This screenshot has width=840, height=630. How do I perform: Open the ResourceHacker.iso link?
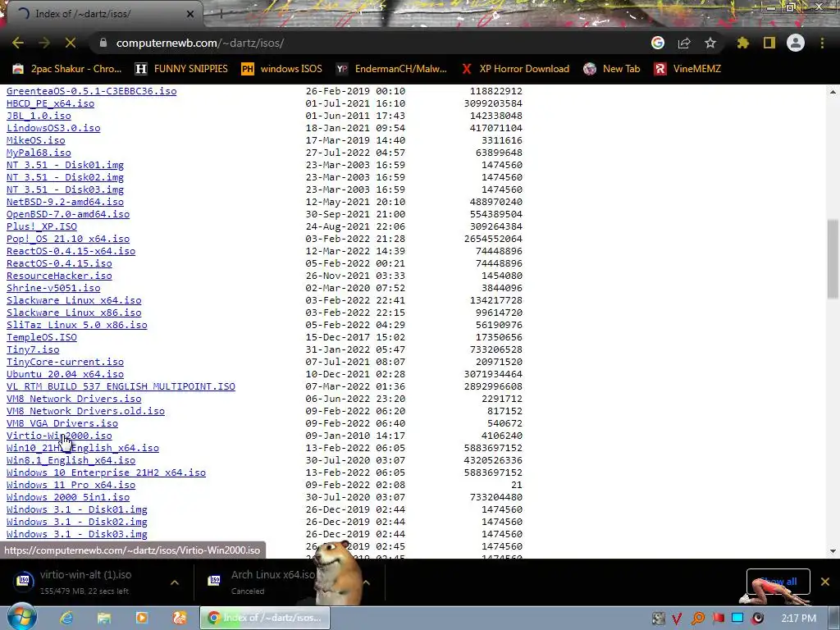point(59,276)
